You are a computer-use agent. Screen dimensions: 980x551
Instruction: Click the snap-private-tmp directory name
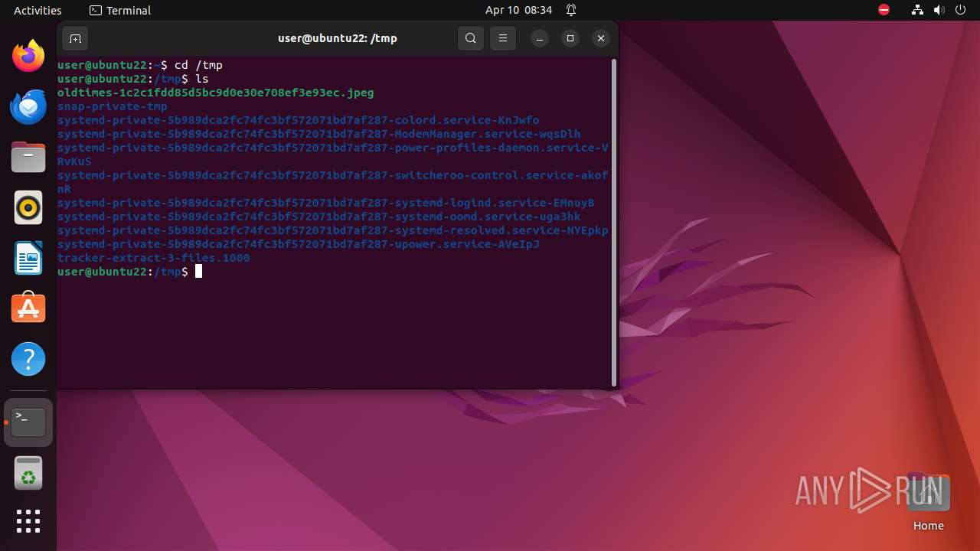[113, 106]
